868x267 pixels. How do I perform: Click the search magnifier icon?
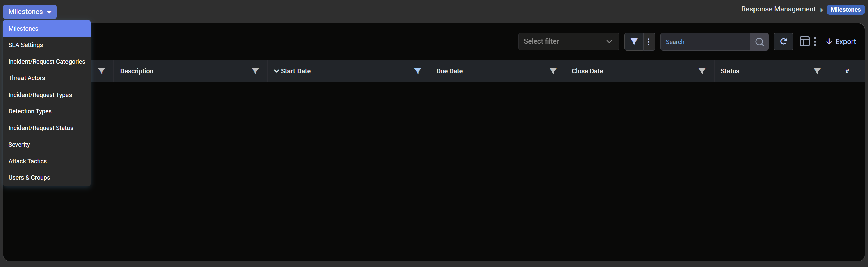759,42
